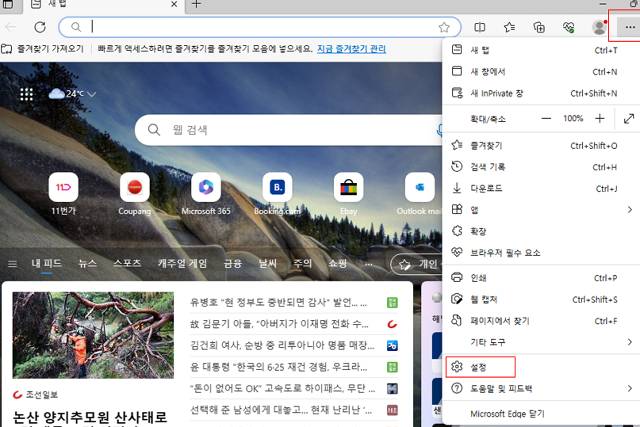This screenshot has height=427, width=640.
Task: Click the page refresh button
Action: 40,27
